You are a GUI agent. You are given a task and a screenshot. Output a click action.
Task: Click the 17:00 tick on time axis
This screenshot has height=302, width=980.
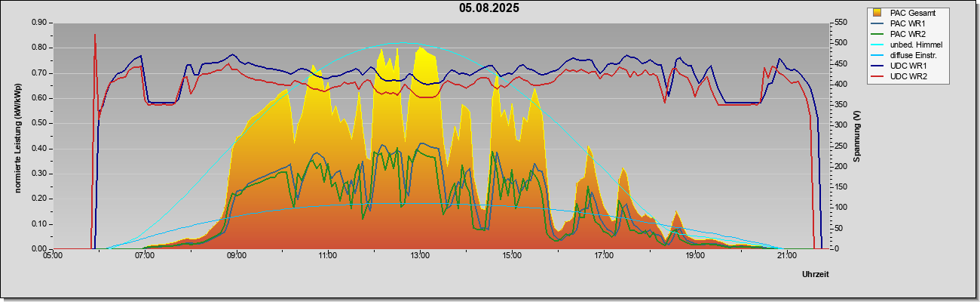[603, 255]
